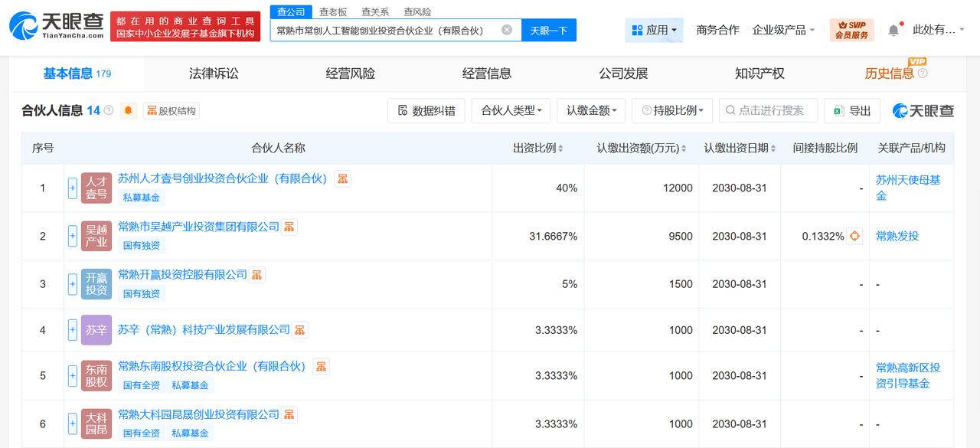
Task: Switch to the 查风险 search tab
Action: click(417, 11)
